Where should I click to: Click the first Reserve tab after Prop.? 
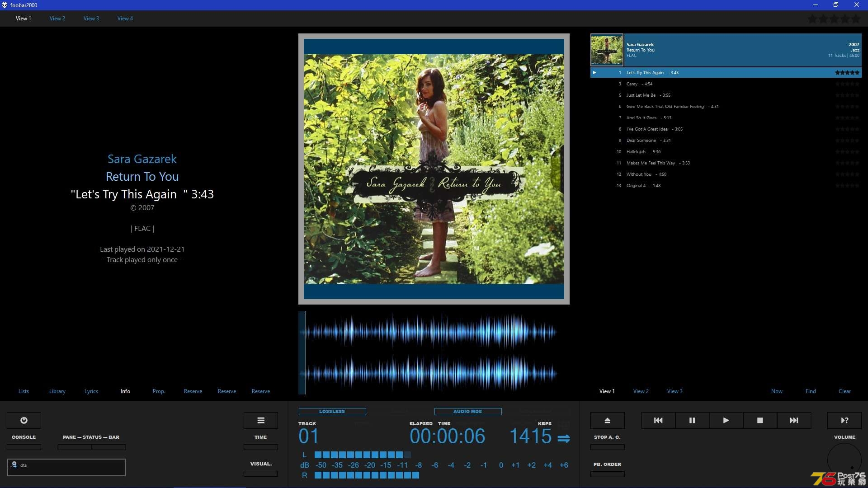tap(193, 391)
